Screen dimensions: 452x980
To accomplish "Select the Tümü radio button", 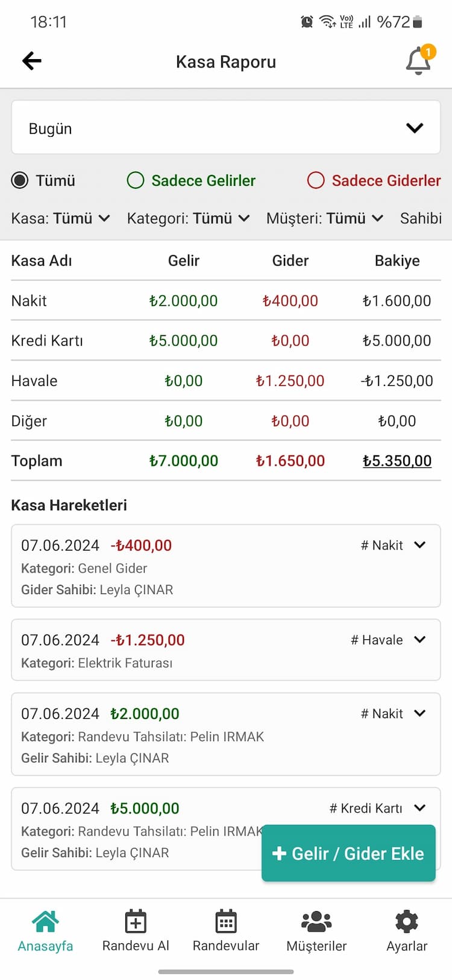I will pyautogui.click(x=20, y=180).
